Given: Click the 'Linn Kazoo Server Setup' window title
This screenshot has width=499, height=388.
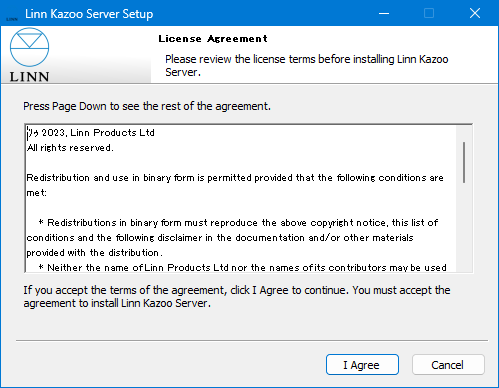Looking at the screenshot, I should 89,14.
